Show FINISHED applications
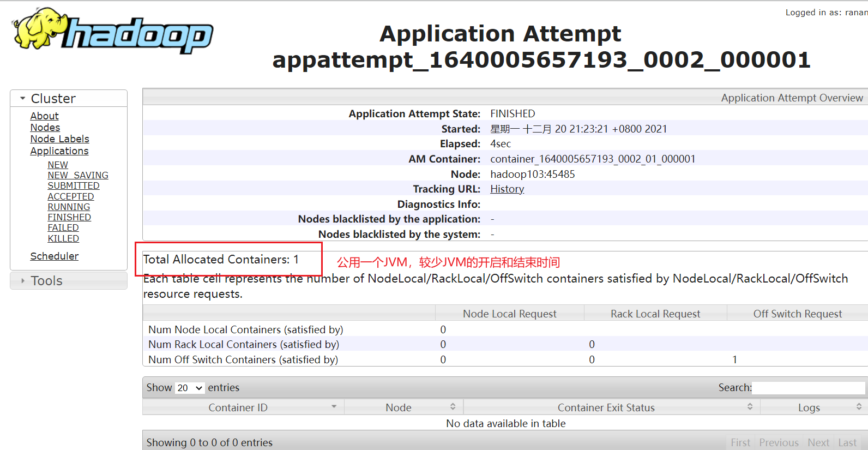Image resolution: width=868 pixels, height=450 pixels. click(x=69, y=217)
